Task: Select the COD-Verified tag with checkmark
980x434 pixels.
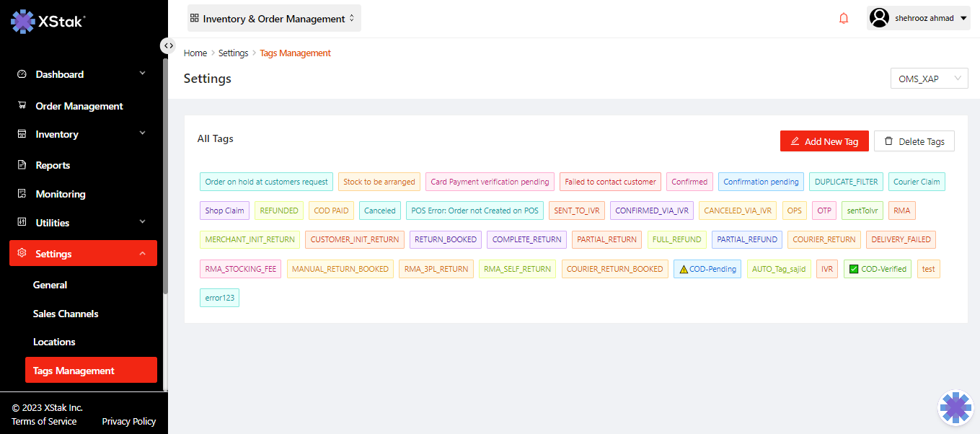Action: pos(877,269)
